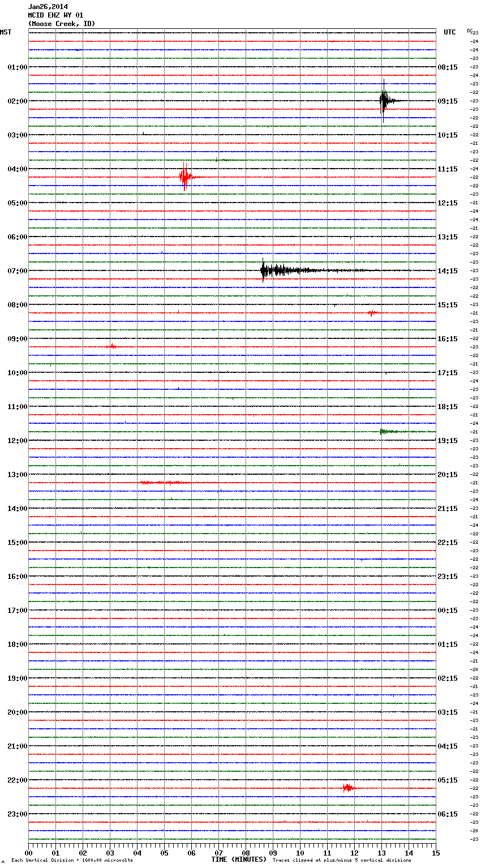
Task: Click the large black seismic burst on the 02:00 trace
Action: tap(385, 101)
